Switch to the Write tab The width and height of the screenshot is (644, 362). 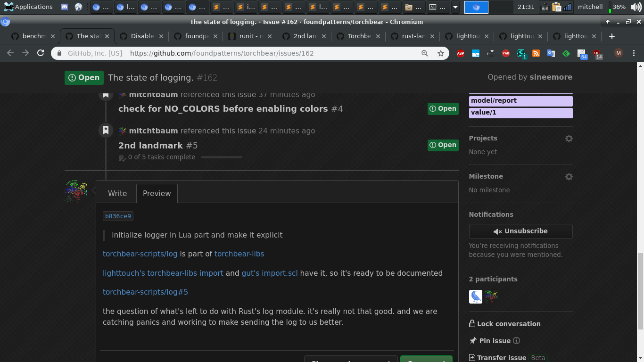coord(117,193)
